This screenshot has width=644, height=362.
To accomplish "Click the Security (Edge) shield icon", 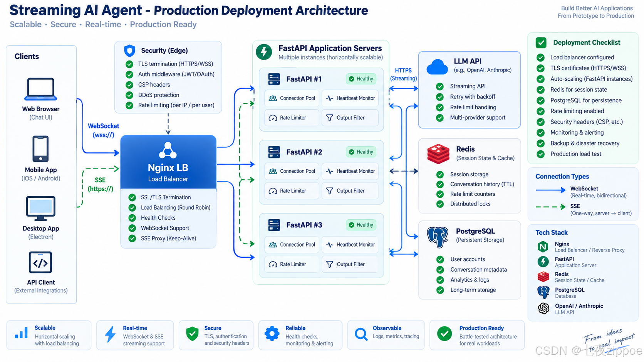I will (130, 51).
